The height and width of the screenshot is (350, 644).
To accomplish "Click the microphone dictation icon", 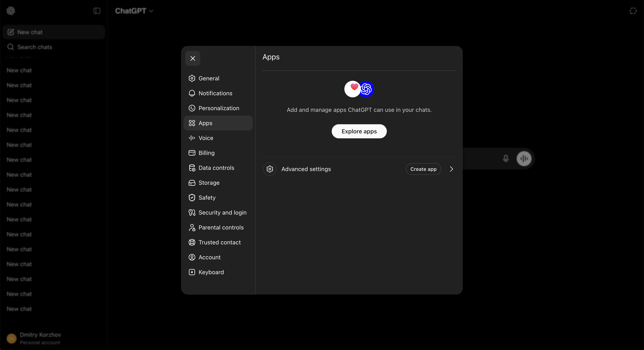I will pos(505,158).
